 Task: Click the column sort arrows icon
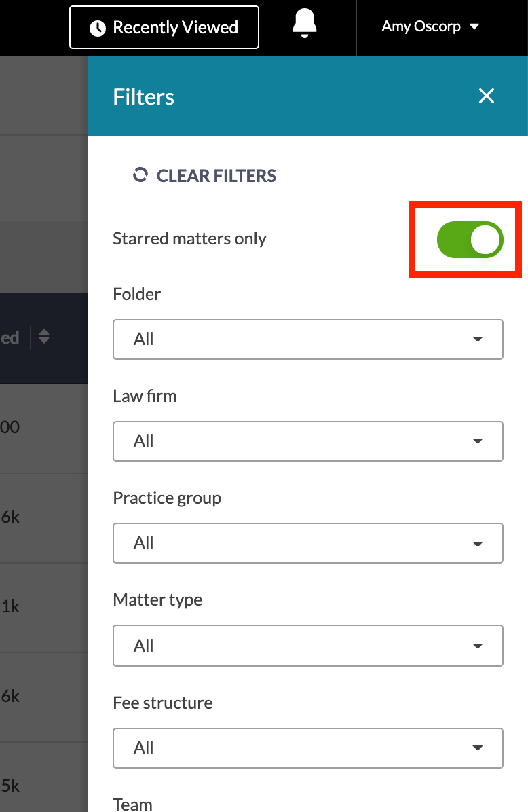44,337
